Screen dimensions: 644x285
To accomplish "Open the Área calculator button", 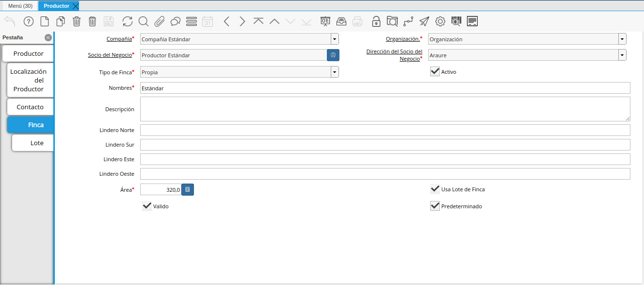I will (188, 190).
